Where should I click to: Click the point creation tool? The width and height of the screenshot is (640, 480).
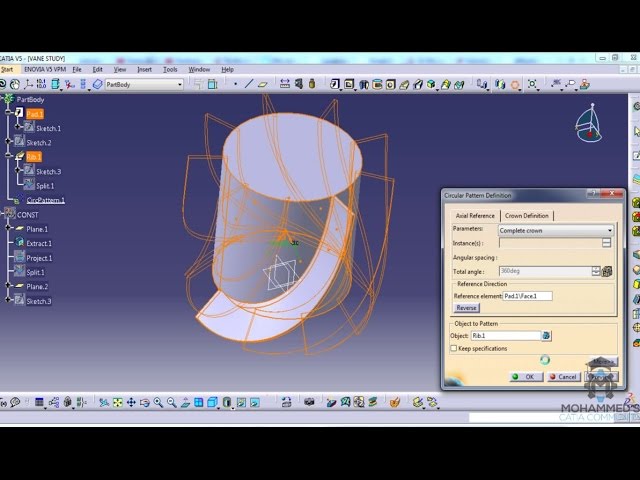click(x=236, y=84)
